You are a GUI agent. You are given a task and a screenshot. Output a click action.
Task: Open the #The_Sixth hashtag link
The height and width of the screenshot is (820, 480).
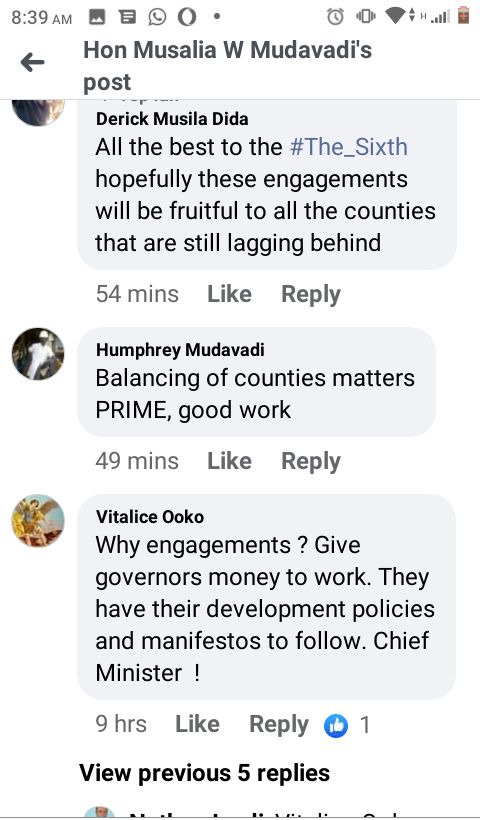point(348,147)
